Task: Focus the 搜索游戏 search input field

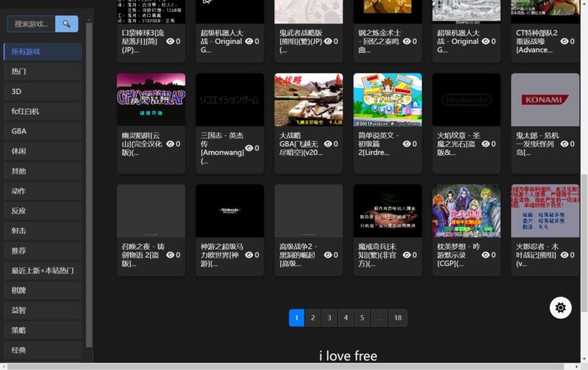Action: pos(32,24)
